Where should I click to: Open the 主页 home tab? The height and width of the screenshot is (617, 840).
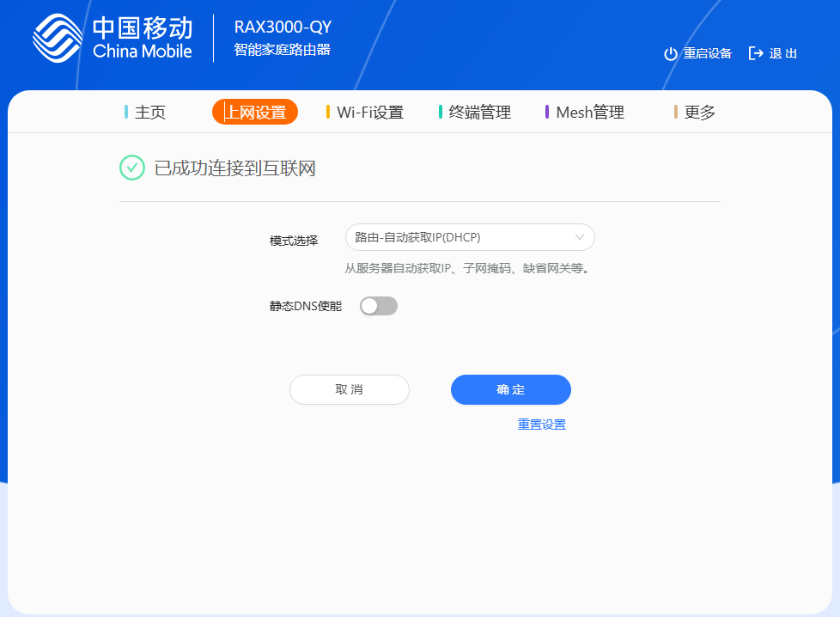coord(149,113)
